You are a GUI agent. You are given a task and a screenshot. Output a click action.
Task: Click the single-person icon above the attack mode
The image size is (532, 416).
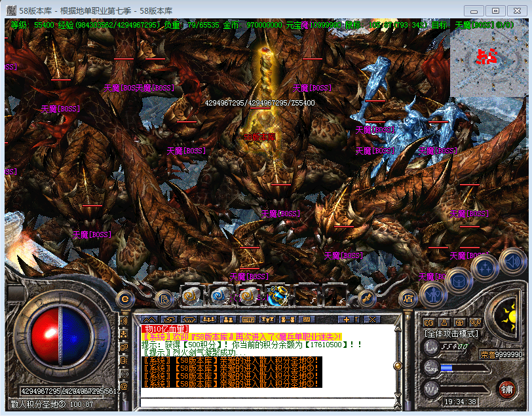tap(444, 322)
